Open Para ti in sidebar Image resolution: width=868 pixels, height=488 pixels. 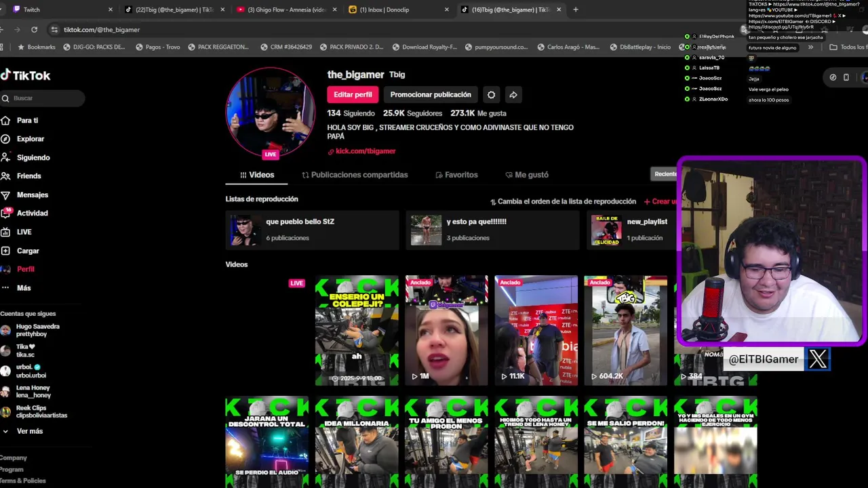click(27, 120)
